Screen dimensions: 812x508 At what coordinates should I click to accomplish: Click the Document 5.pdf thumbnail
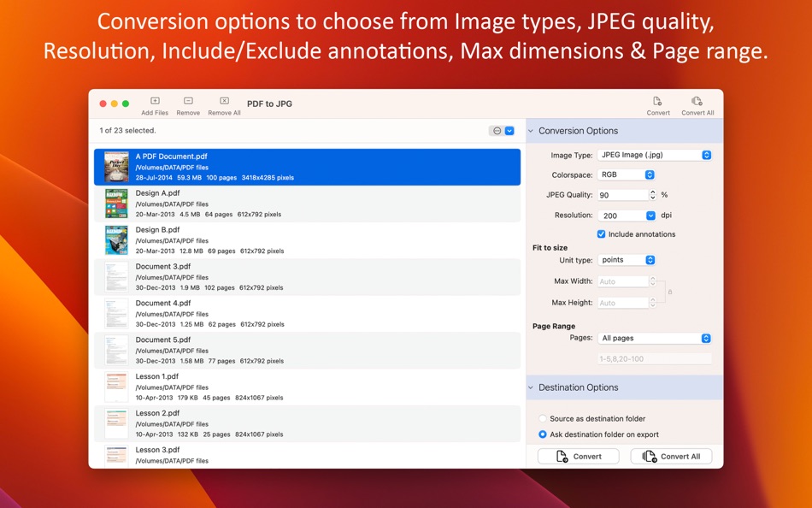tap(116, 351)
